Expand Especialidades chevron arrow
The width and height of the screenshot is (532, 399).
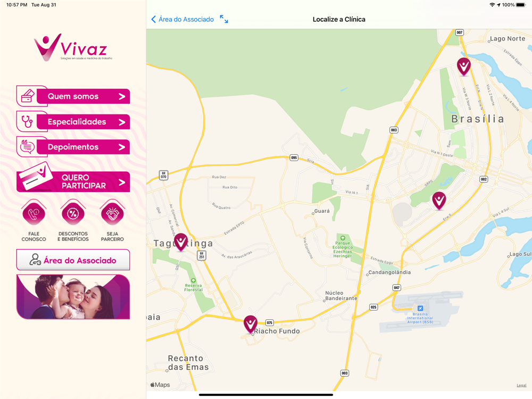122,122
